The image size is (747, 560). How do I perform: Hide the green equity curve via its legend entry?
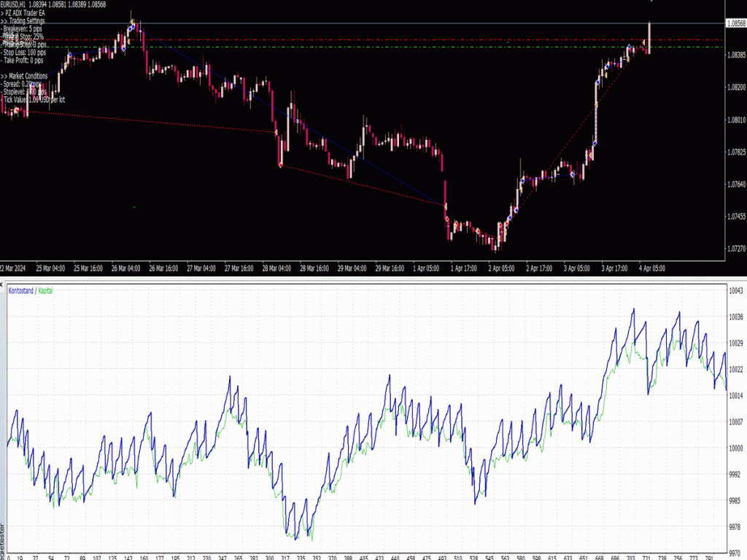(x=44, y=290)
